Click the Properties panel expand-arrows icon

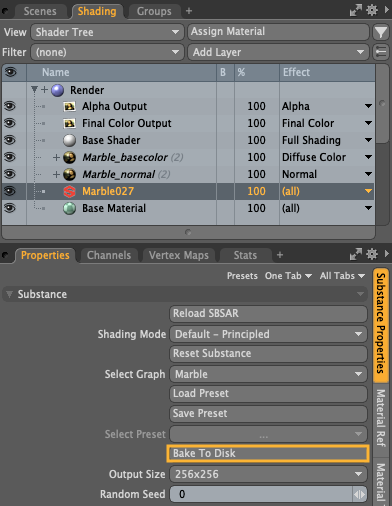tap(356, 254)
